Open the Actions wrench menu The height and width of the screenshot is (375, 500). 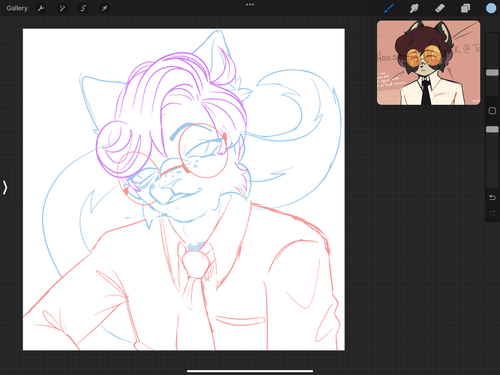coord(41,8)
